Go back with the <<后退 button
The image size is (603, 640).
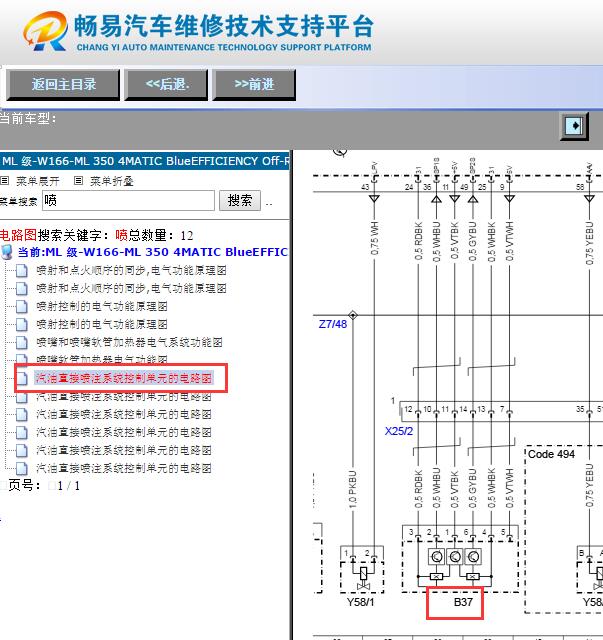pyautogui.click(x=167, y=84)
